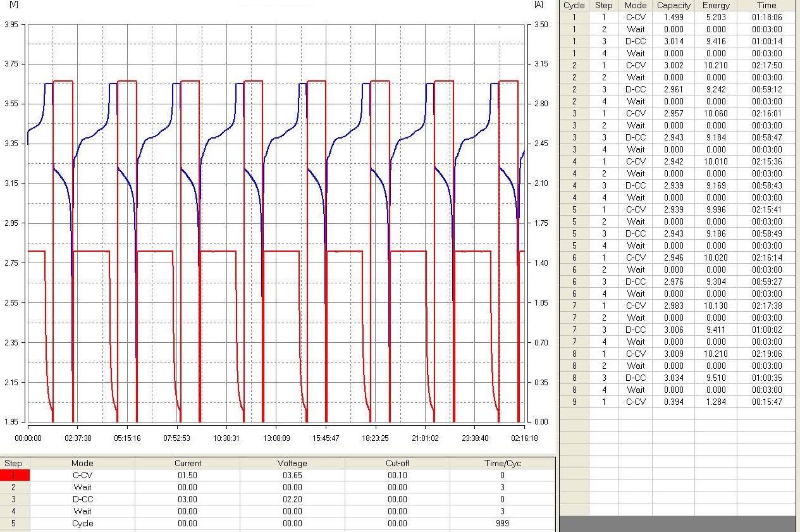Click the voltage value 02.20

point(293,499)
